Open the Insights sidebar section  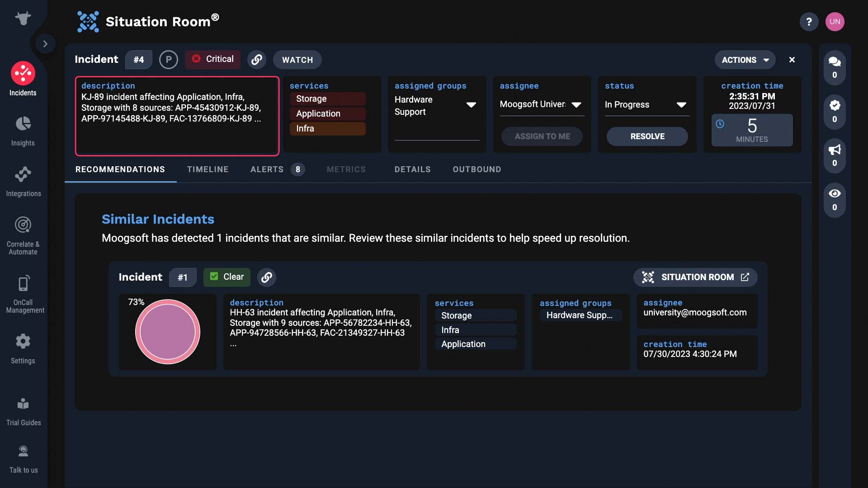coord(23,131)
